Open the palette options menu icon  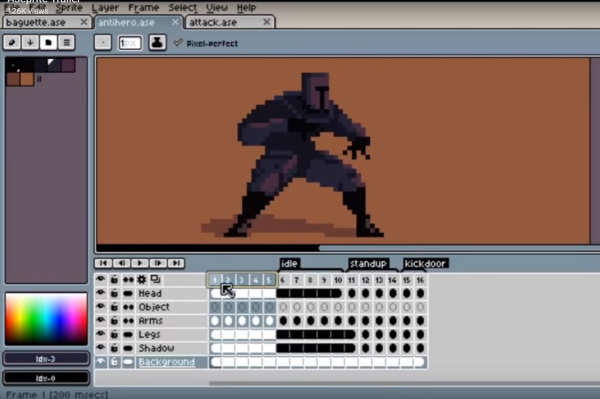67,42
